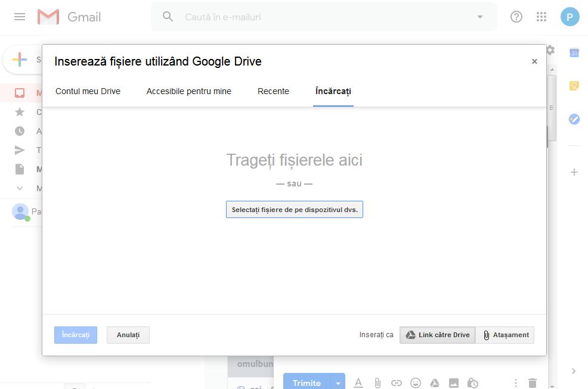Click the Anulați button
This screenshot has width=588, height=389.
(x=128, y=335)
